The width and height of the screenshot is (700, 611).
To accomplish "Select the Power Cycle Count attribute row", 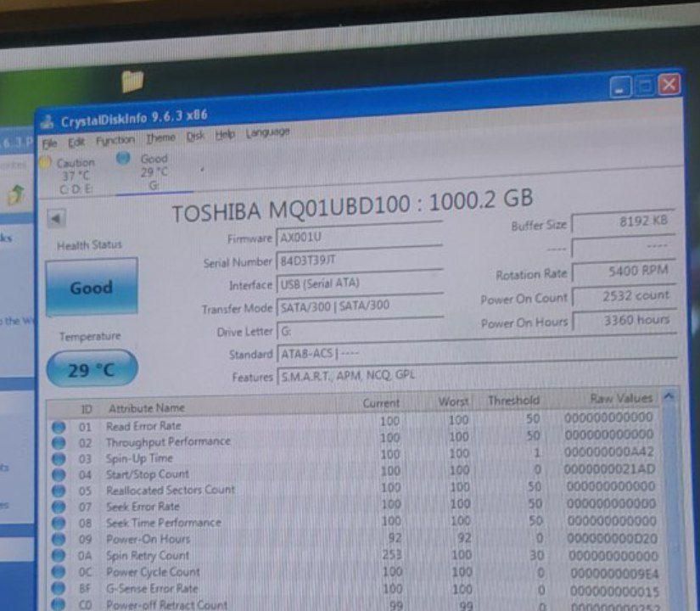I will [353, 572].
